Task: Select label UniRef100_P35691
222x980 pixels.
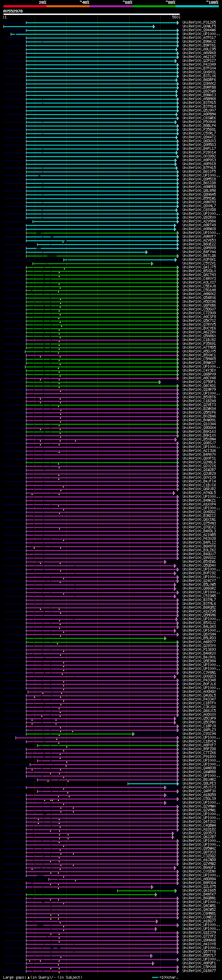Action: [x=199, y=343]
